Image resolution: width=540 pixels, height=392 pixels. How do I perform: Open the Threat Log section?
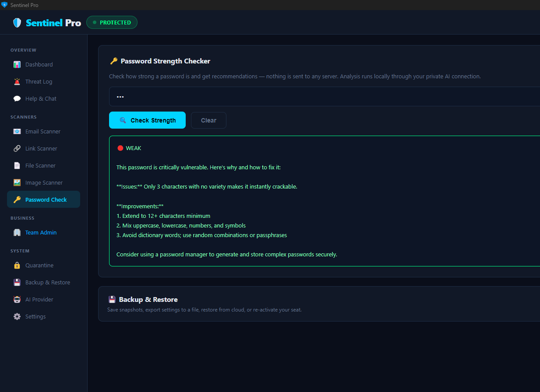click(x=43, y=81)
